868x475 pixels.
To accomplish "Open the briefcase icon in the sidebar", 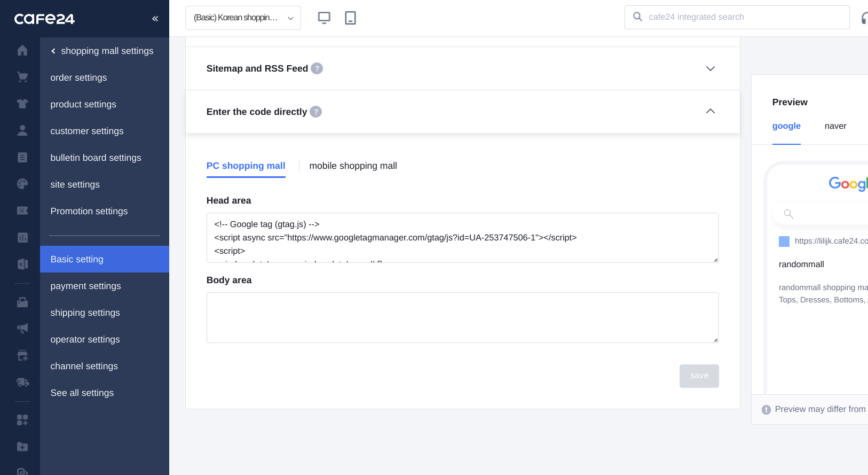I will pos(22,302).
